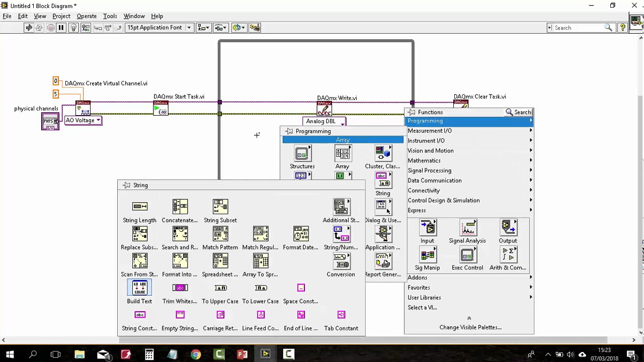Open the Align Objects dropdown

pos(203,28)
